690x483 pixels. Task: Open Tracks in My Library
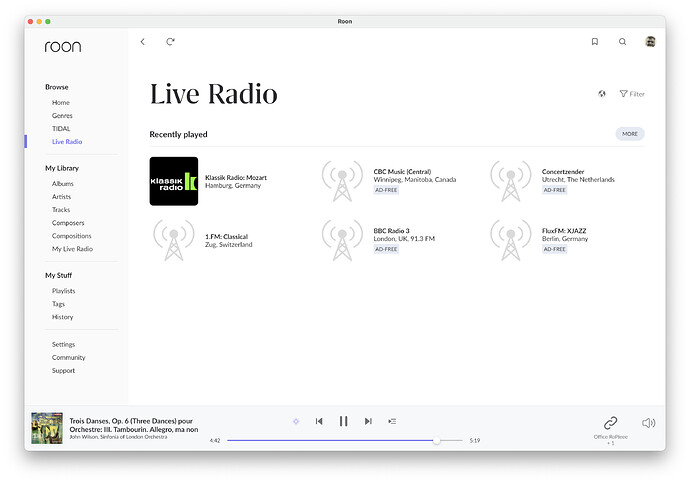(61, 210)
